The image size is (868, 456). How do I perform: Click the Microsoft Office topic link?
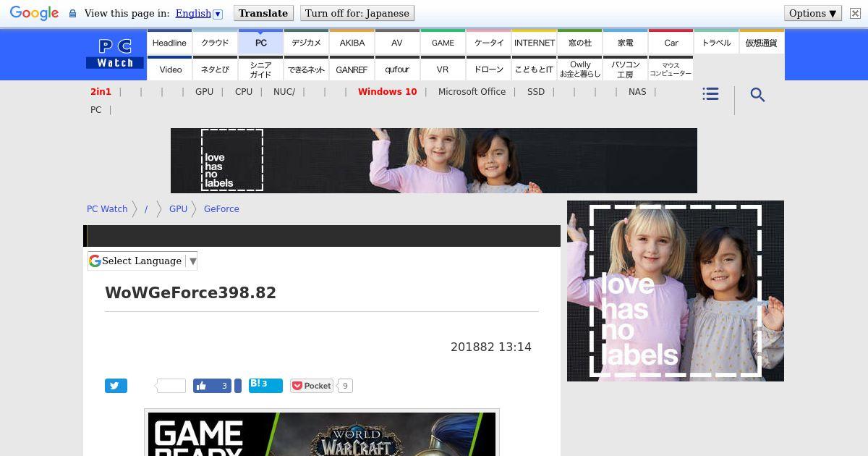click(472, 92)
